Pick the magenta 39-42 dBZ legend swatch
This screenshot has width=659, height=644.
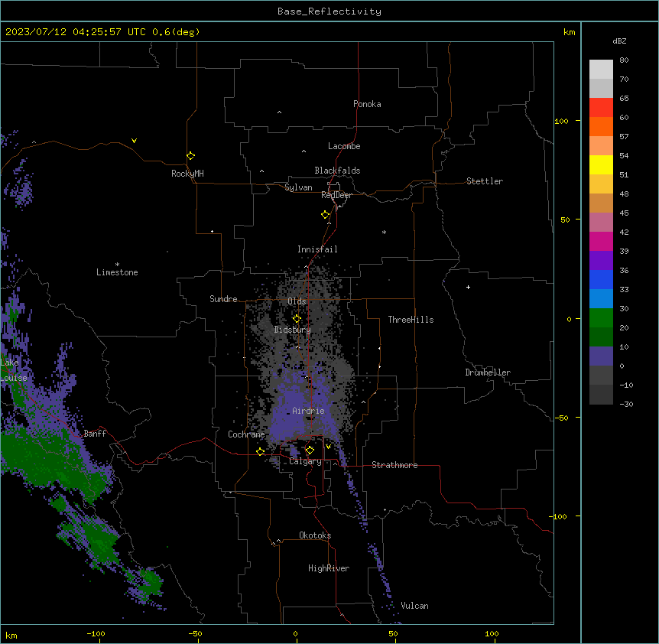(x=601, y=241)
